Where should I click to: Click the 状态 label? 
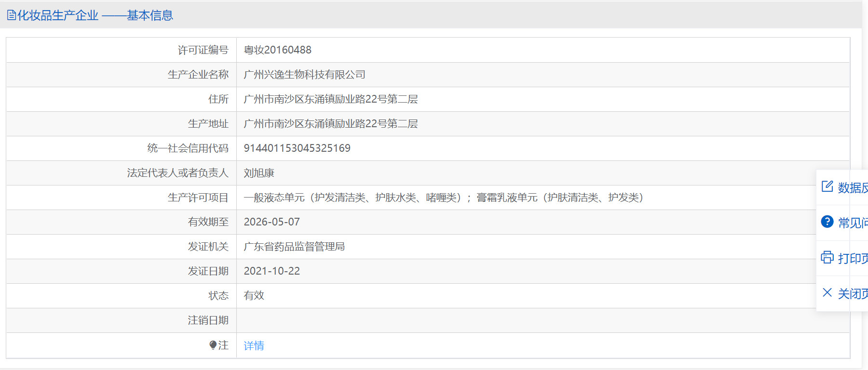[x=218, y=296]
